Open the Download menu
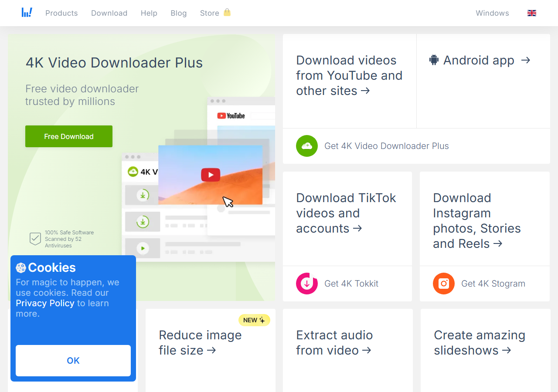558x392 pixels. tap(109, 13)
